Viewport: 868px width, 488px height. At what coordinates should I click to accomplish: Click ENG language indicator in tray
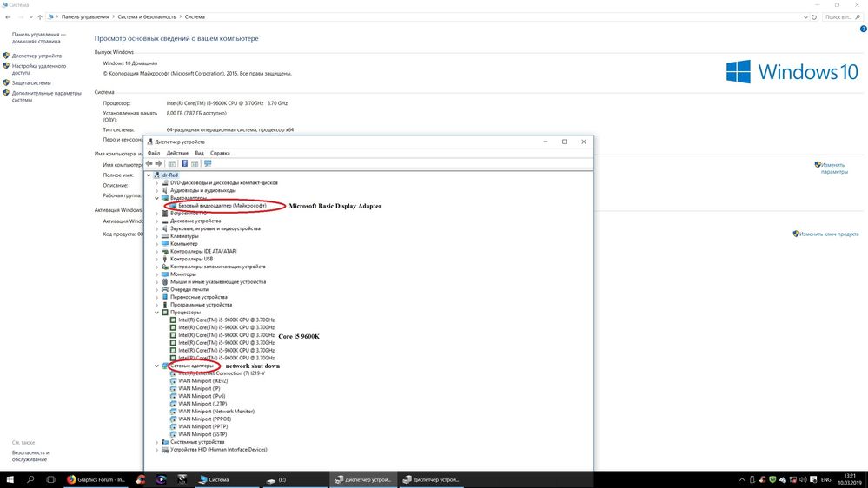tap(826, 479)
